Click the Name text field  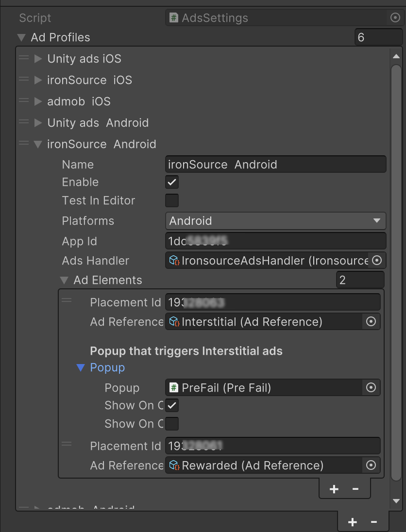[x=275, y=165]
